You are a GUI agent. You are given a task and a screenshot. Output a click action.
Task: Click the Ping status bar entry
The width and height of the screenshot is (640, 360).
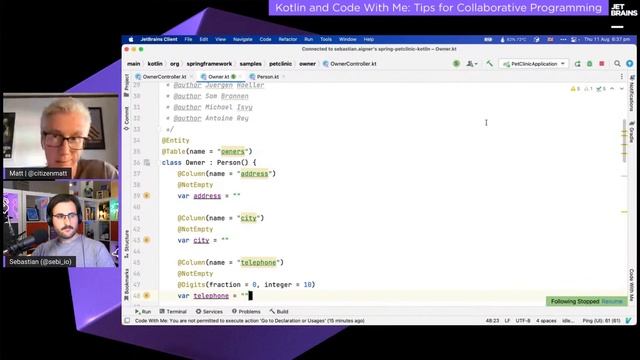coord(602,321)
